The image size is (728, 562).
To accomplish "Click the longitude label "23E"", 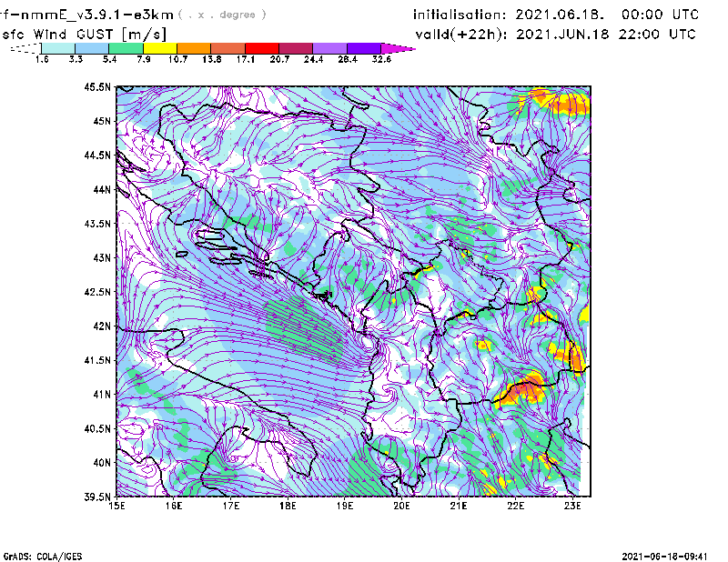I will coord(572,506).
